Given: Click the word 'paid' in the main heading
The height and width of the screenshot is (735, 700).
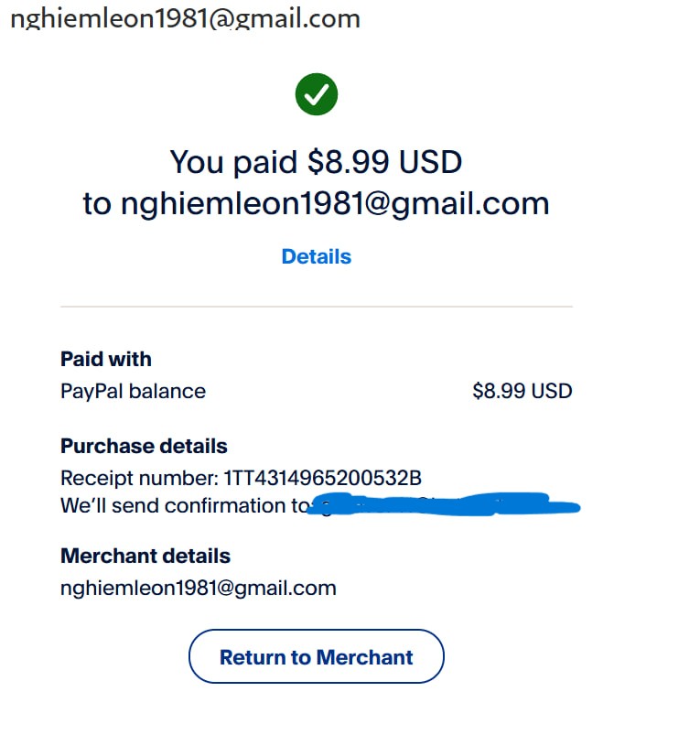Looking at the screenshot, I should pyautogui.click(x=265, y=163).
